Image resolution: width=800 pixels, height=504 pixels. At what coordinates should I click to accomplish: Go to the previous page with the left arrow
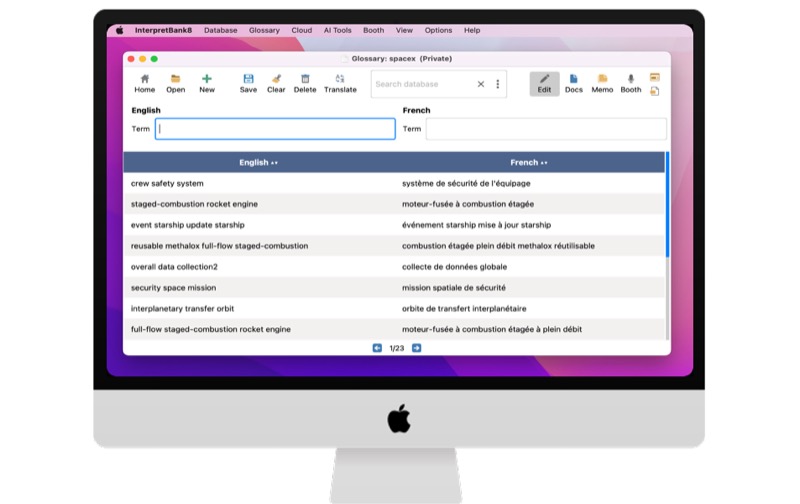pos(377,348)
